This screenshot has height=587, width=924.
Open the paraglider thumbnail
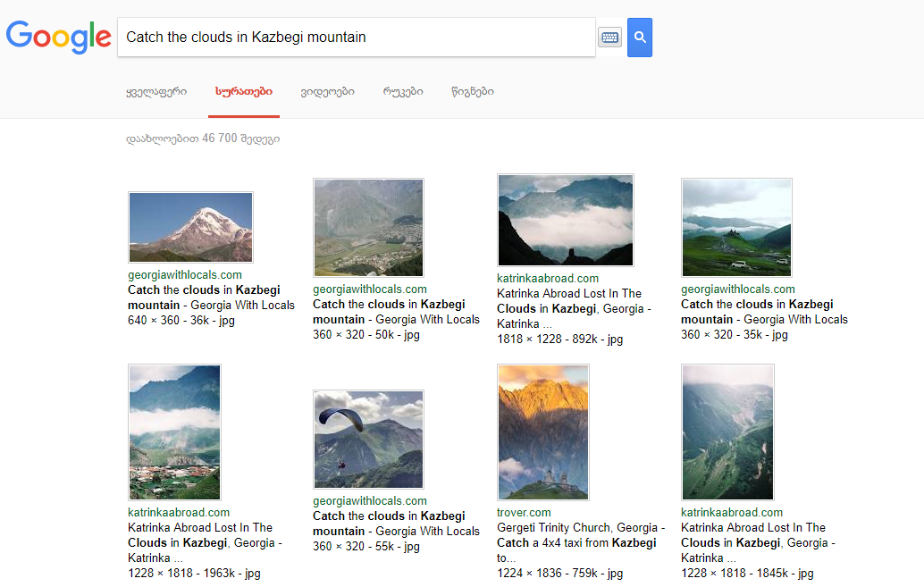[x=368, y=439]
